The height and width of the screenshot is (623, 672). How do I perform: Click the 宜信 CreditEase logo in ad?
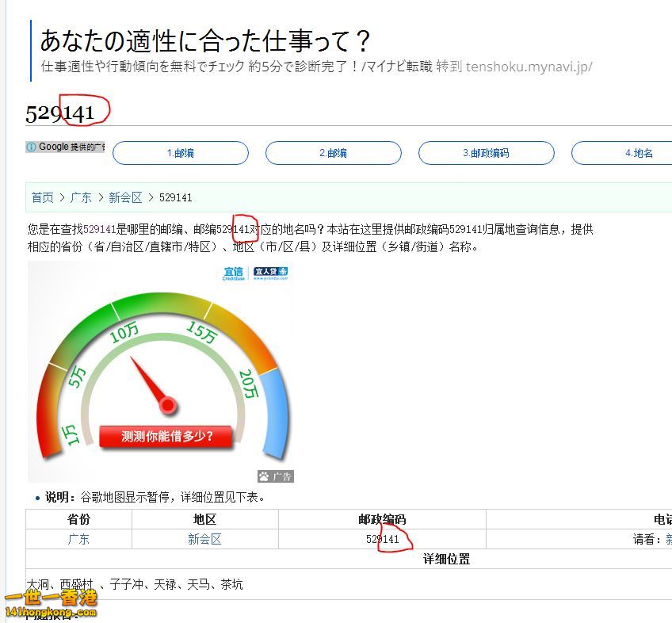tap(234, 273)
